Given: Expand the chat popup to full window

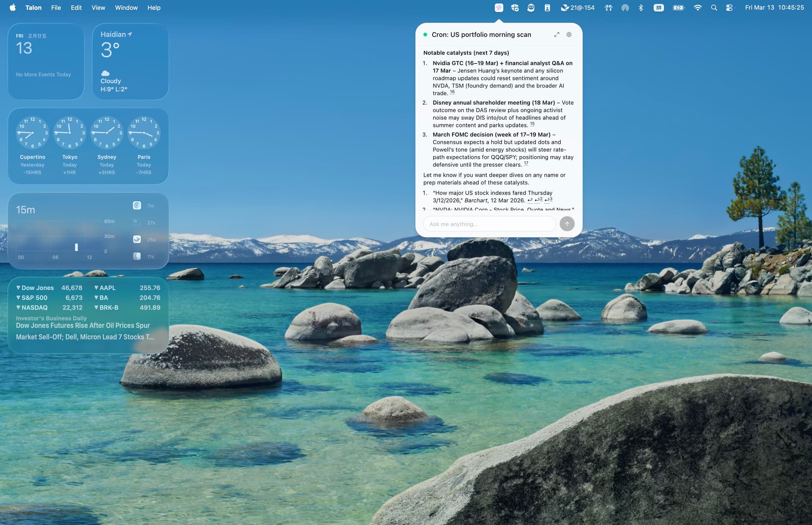Looking at the screenshot, I should (x=557, y=35).
